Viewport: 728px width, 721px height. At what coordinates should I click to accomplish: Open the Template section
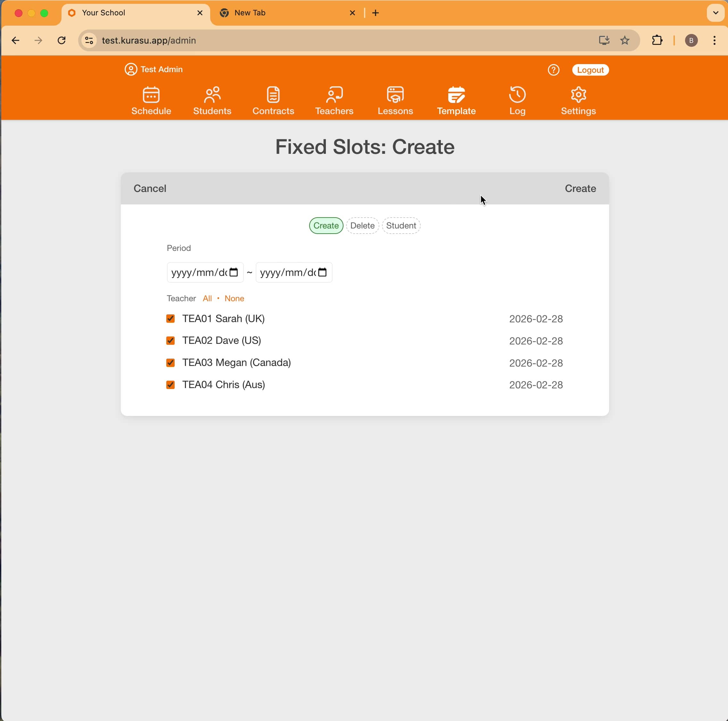[x=456, y=101]
